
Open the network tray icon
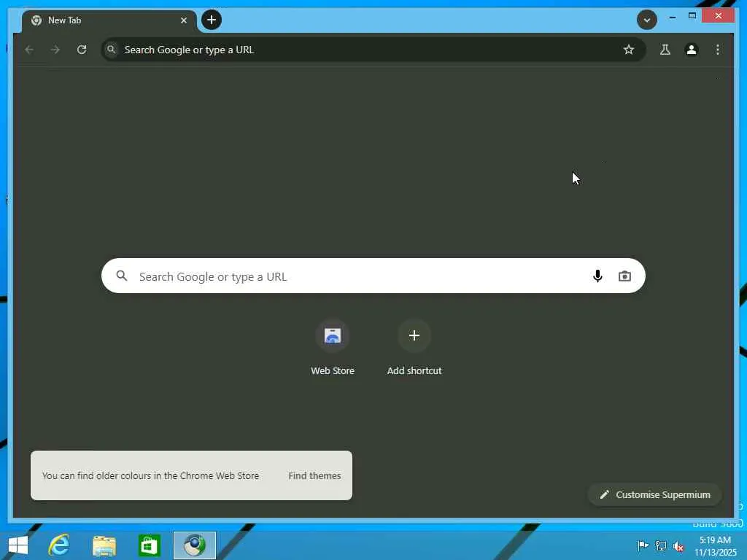[661, 545]
